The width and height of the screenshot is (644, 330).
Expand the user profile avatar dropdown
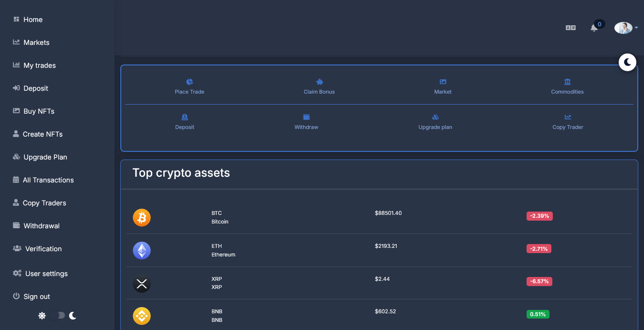626,28
